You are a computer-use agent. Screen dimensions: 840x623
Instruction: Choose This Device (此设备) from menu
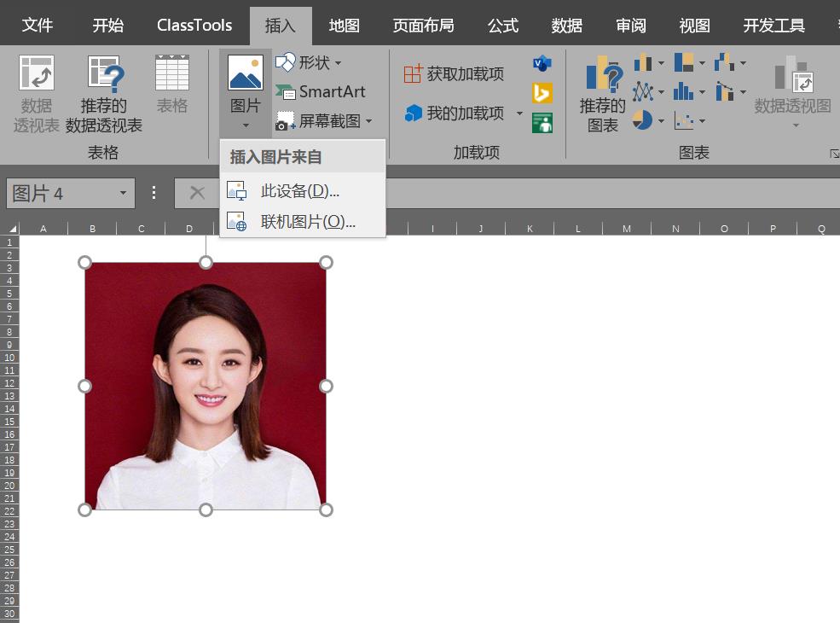pos(303,191)
